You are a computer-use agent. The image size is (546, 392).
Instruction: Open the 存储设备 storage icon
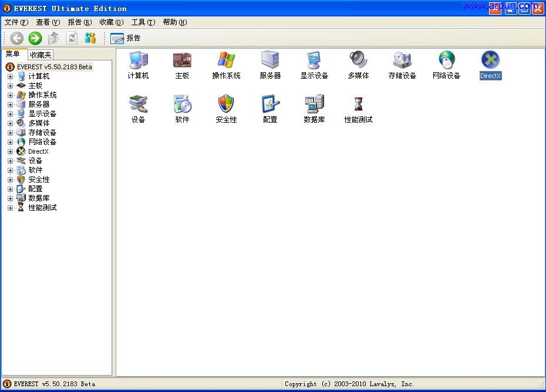click(x=402, y=60)
